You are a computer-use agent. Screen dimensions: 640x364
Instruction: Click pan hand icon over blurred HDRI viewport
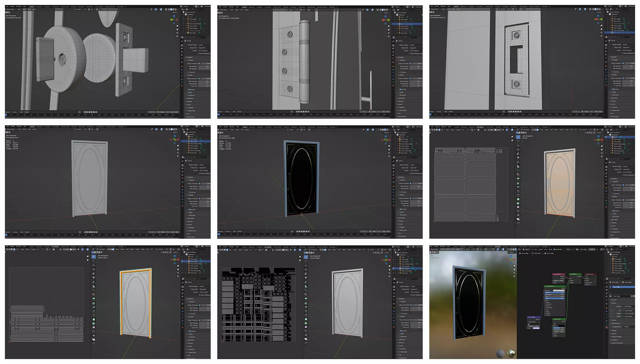514,269
